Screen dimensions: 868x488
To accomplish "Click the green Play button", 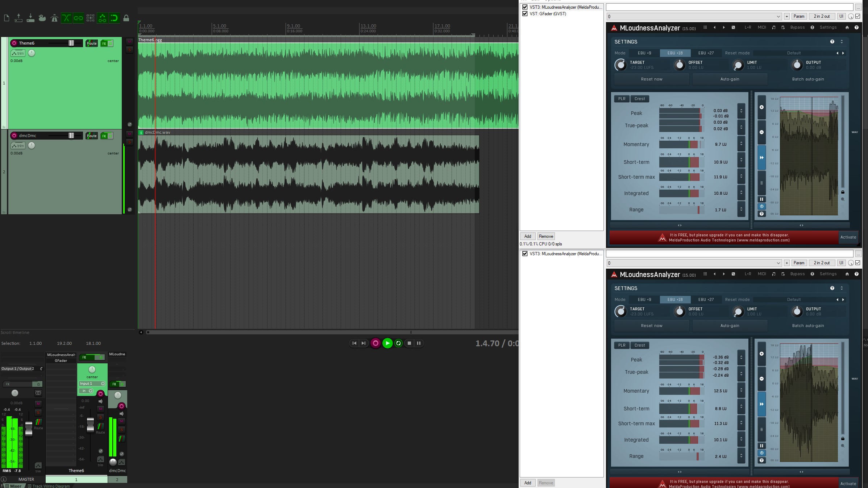I will coord(387,343).
